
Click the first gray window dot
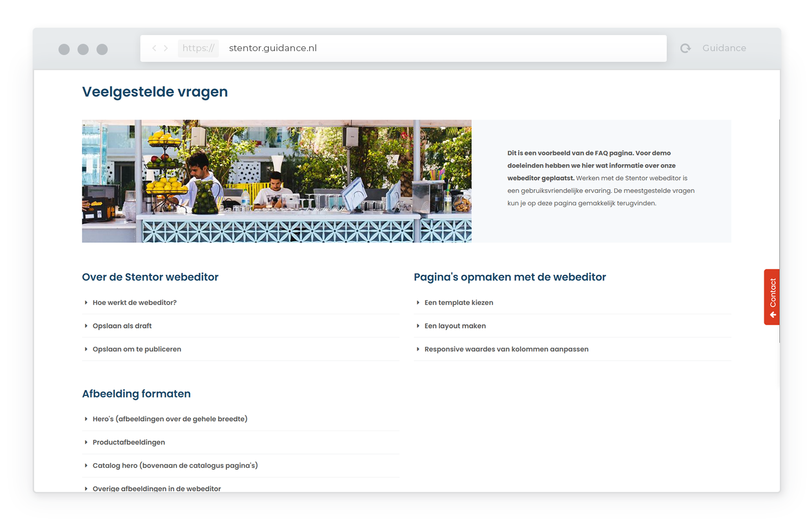pyautogui.click(x=64, y=50)
